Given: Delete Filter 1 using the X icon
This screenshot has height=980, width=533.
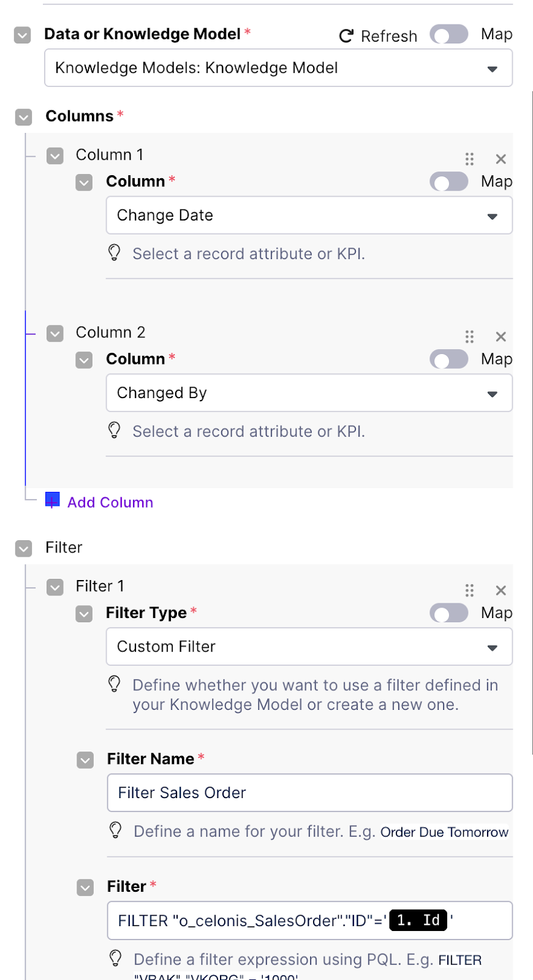Looking at the screenshot, I should point(501,590).
